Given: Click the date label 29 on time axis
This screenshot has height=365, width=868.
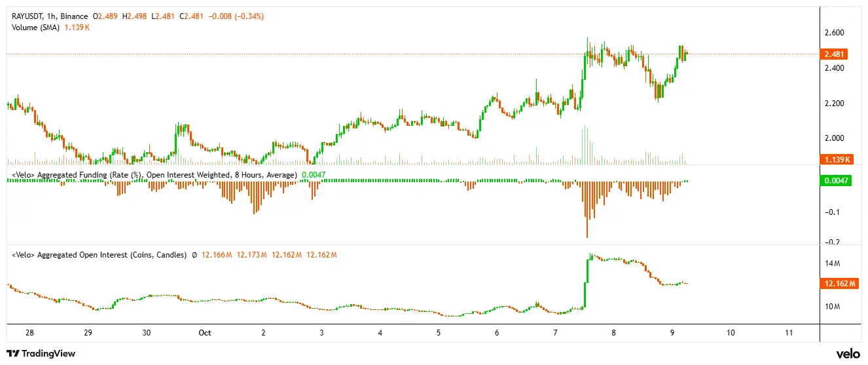Looking at the screenshot, I should pyautogui.click(x=88, y=333).
